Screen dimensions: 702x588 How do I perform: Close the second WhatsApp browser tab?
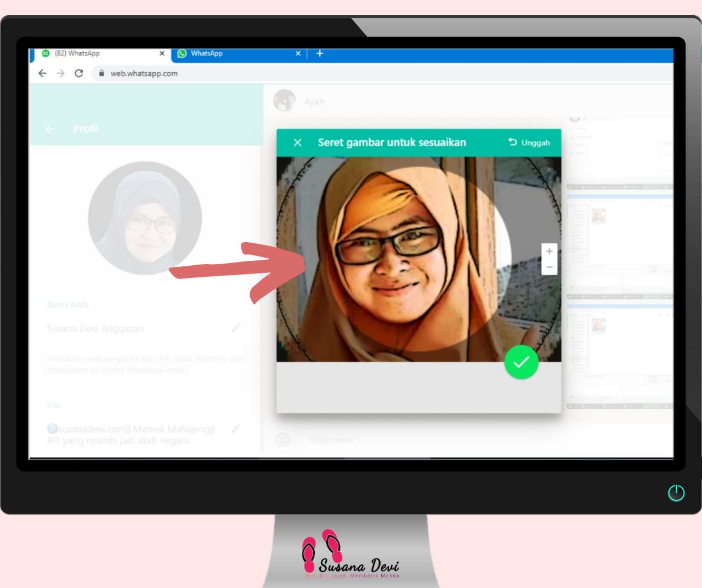[298, 54]
